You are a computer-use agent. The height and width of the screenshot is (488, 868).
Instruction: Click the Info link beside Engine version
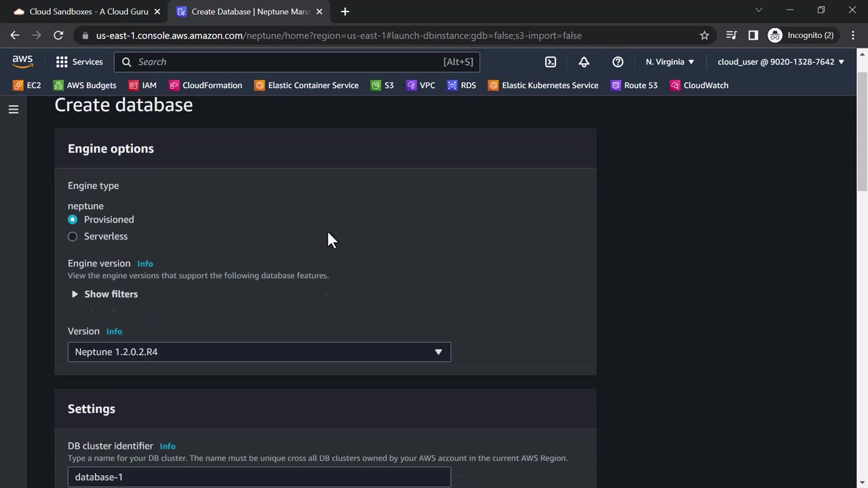point(145,264)
